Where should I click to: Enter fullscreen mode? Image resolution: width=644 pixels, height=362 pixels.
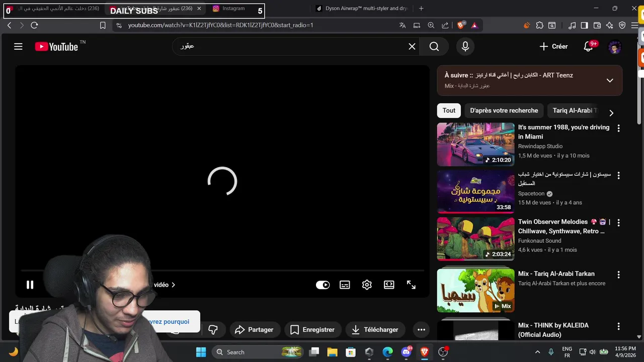pyautogui.click(x=411, y=285)
